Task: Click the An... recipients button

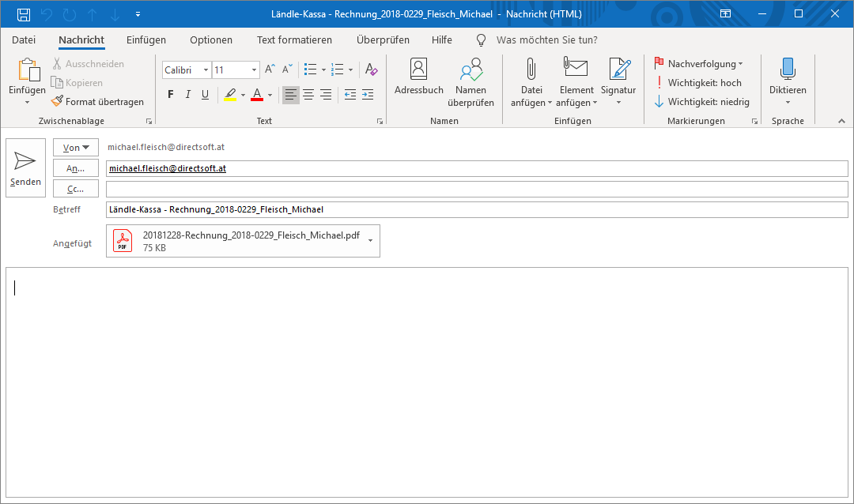Action: pyautogui.click(x=76, y=168)
